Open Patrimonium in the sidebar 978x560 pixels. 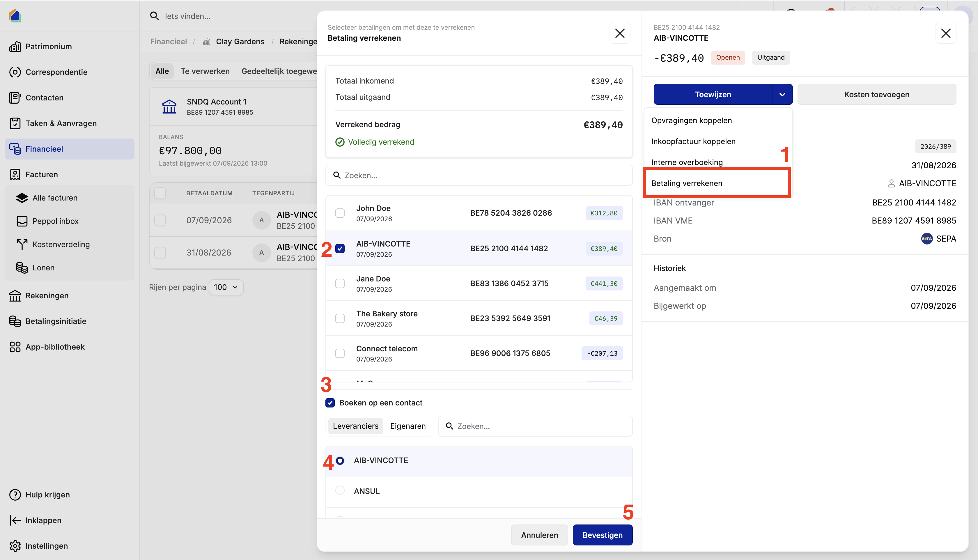(48, 47)
